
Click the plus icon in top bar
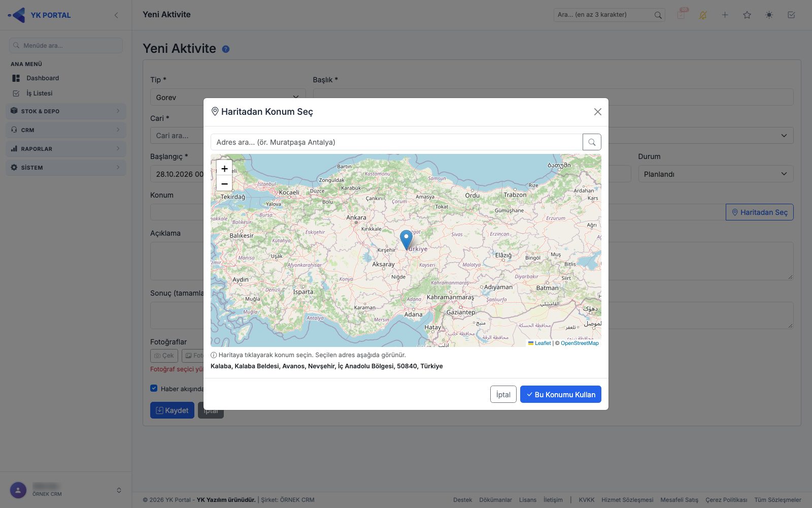click(x=725, y=15)
